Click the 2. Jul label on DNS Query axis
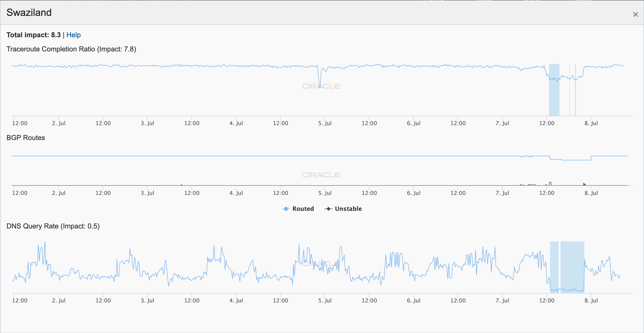The height and width of the screenshot is (333, 644). pyautogui.click(x=58, y=300)
